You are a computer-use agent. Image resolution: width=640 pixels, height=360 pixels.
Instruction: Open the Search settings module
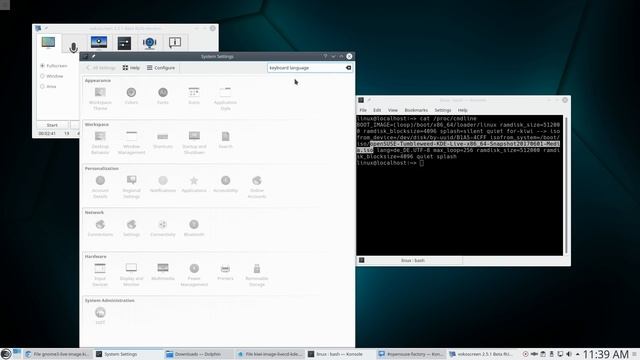(x=225, y=140)
